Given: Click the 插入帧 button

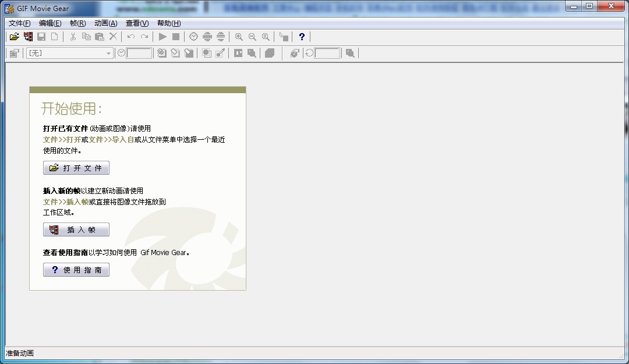Looking at the screenshot, I should [x=76, y=230].
